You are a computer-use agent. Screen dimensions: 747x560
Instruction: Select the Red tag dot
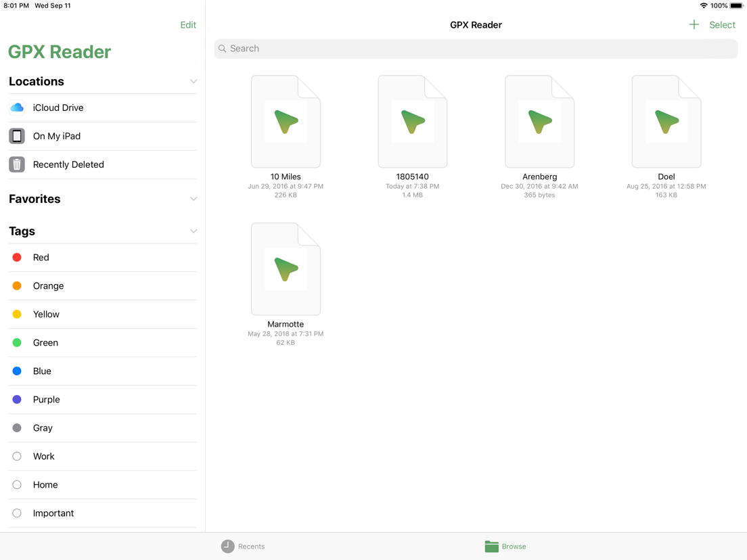tap(17, 258)
